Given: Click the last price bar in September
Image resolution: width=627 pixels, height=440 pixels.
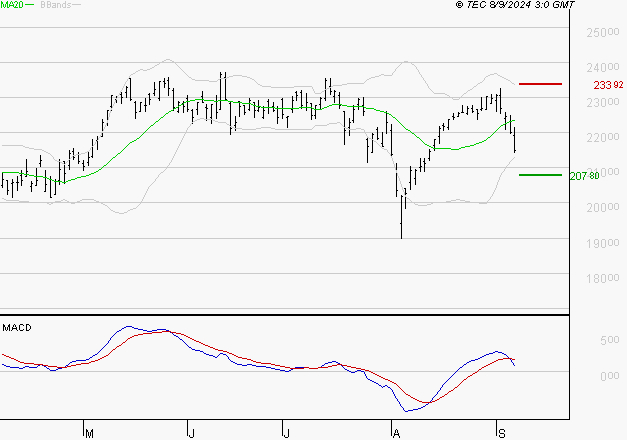Looking at the screenshot, I should coord(515,139).
